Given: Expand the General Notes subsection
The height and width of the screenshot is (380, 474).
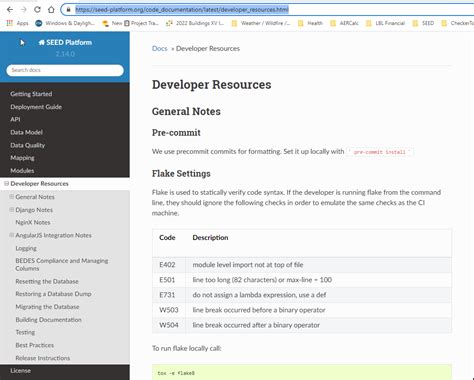Looking at the screenshot, I should pyautogui.click(x=11, y=197).
